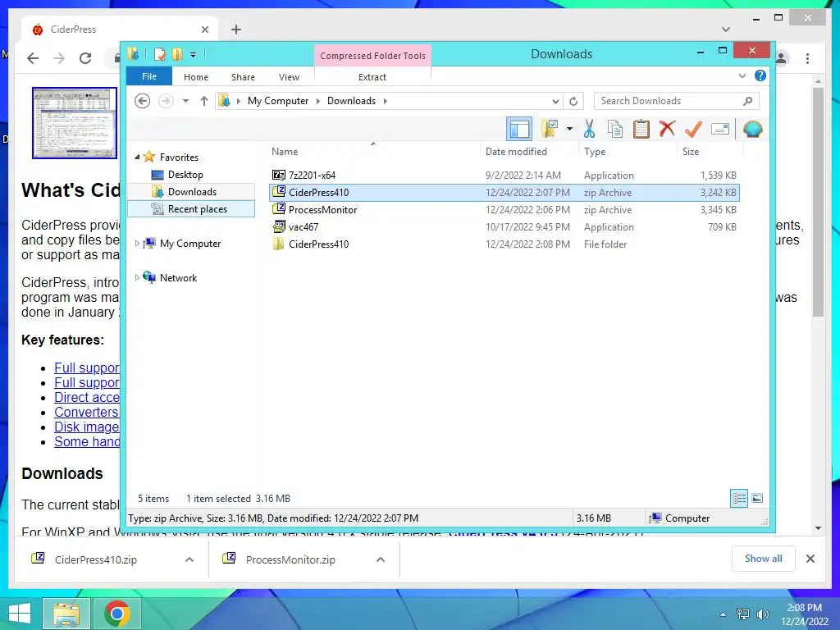Switch to Large icons view button

(757, 498)
